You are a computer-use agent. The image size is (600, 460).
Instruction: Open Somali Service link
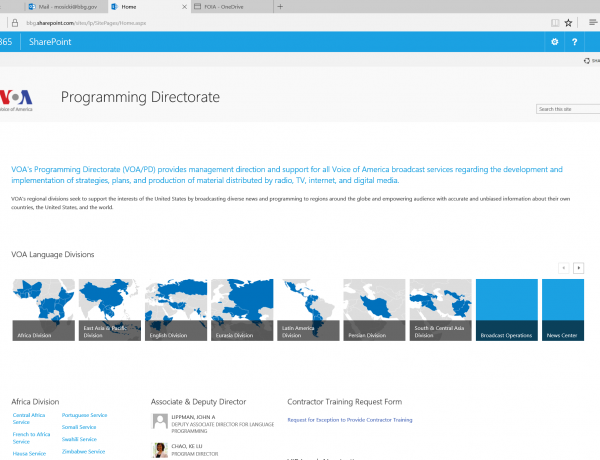79,427
